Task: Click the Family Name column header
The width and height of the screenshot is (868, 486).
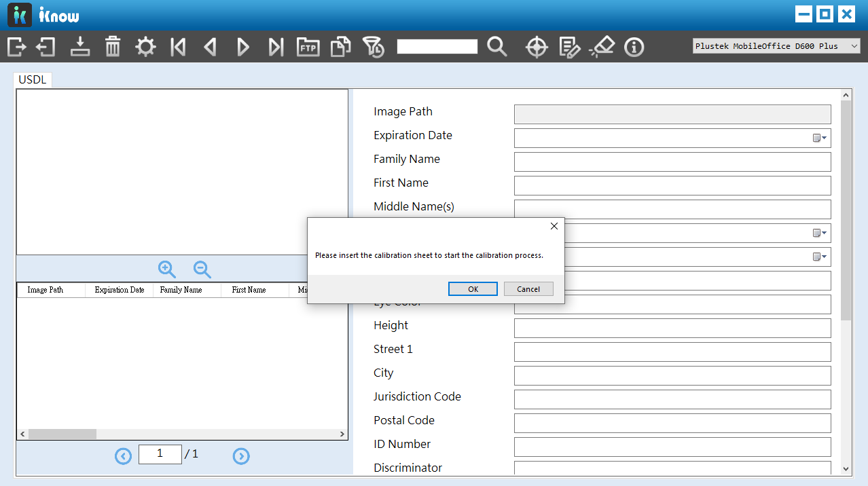Action: (181, 290)
